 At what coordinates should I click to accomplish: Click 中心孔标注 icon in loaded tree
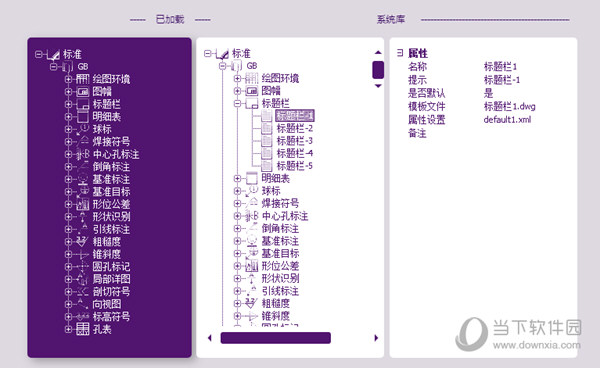82,154
